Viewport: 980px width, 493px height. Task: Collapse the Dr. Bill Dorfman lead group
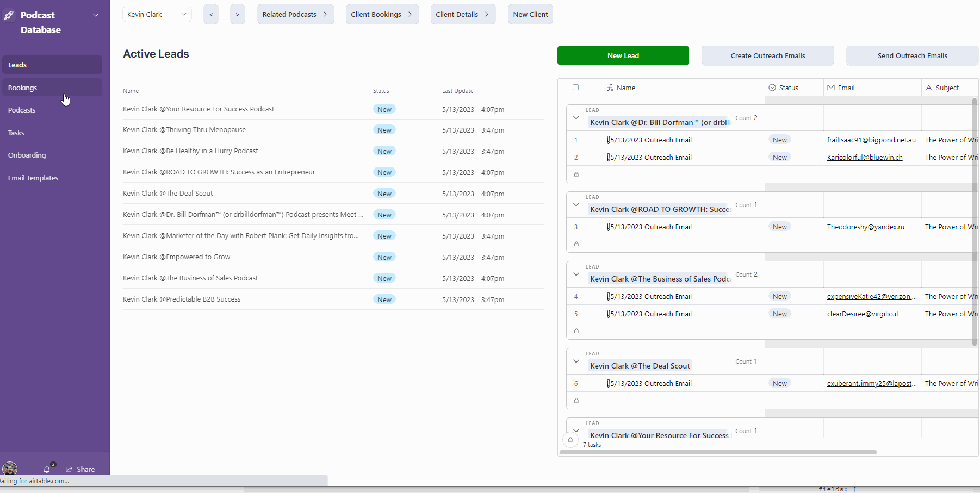[576, 118]
